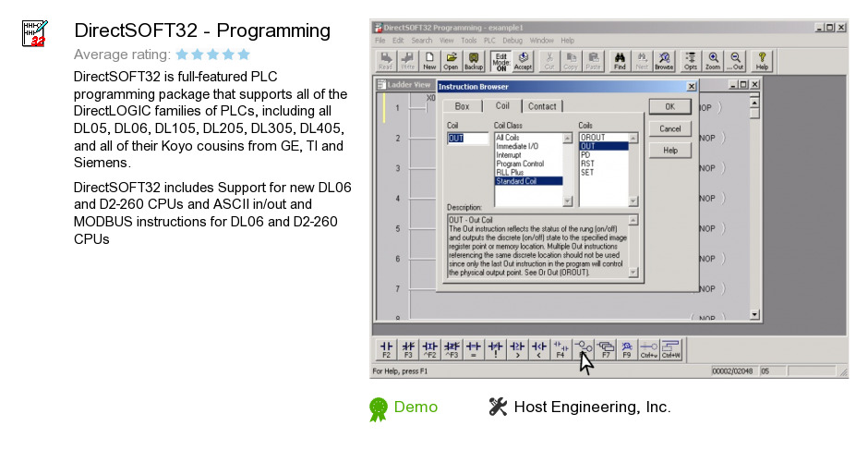
Task: Open the PLC menu
Action: tap(490, 41)
